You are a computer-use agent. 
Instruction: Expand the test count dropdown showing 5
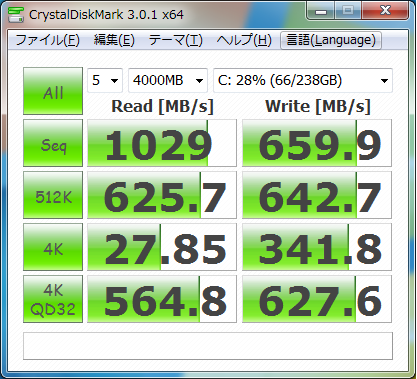(x=105, y=80)
